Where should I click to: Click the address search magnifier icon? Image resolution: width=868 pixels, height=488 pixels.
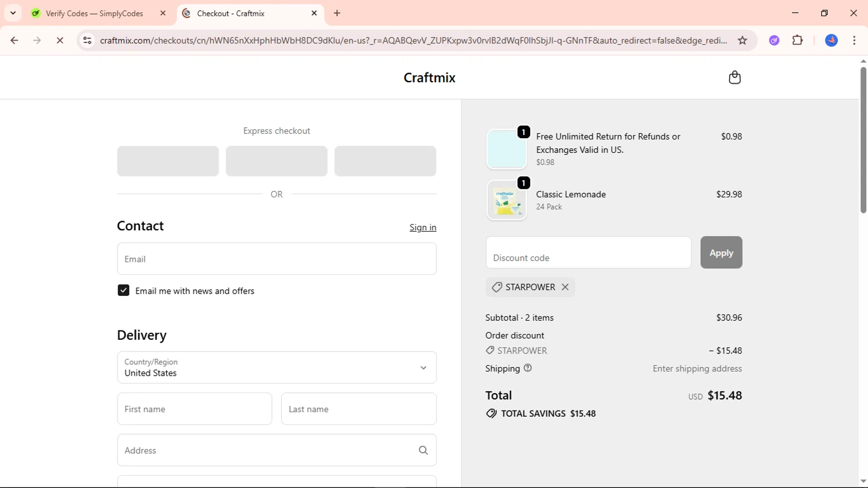(x=423, y=450)
